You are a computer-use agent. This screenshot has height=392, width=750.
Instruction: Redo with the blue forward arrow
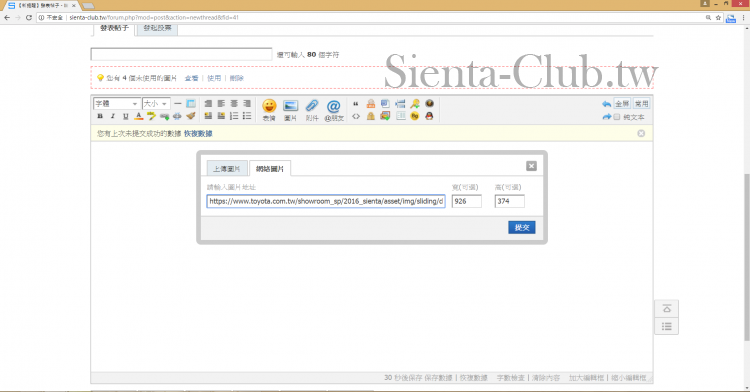tap(607, 117)
